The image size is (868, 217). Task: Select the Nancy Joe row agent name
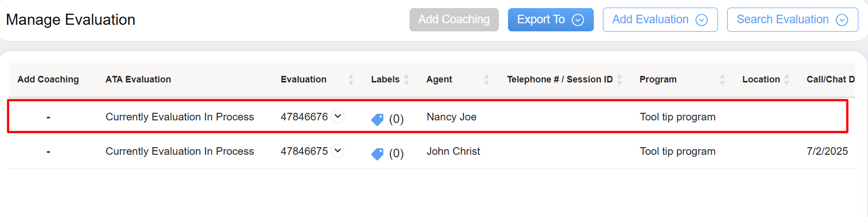click(451, 117)
